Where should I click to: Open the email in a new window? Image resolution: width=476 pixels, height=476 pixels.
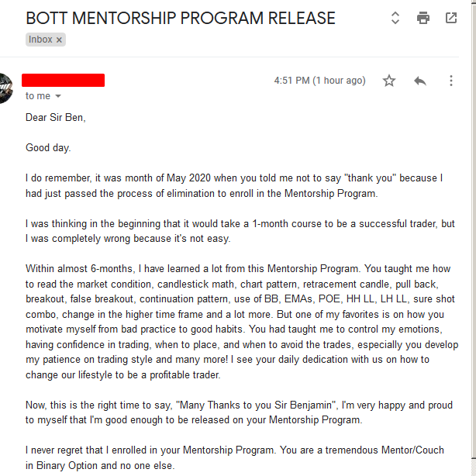[x=451, y=18]
